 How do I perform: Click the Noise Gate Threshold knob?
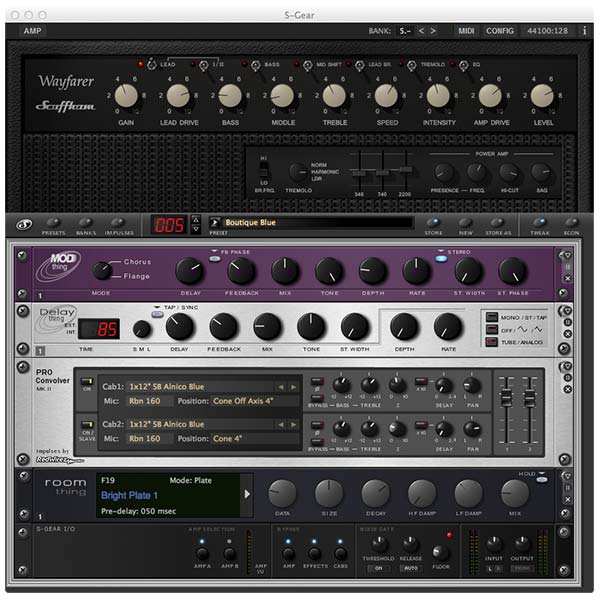point(379,543)
